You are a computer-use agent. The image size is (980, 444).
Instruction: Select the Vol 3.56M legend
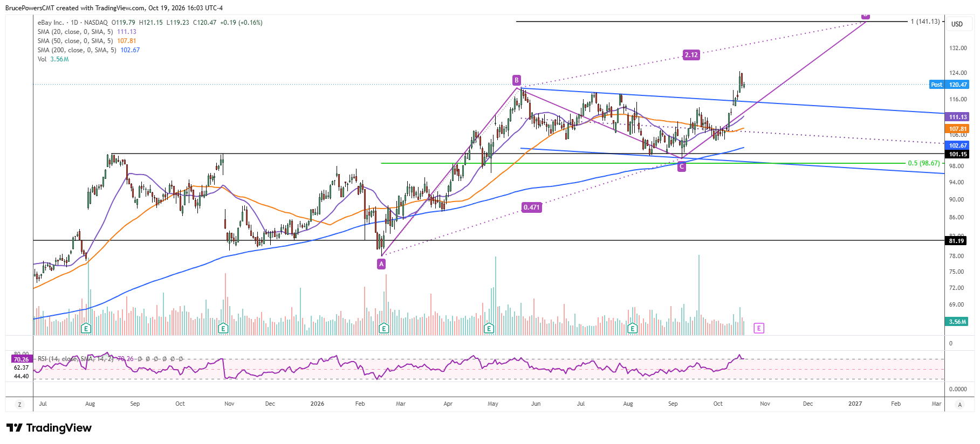tap(53, 59)
